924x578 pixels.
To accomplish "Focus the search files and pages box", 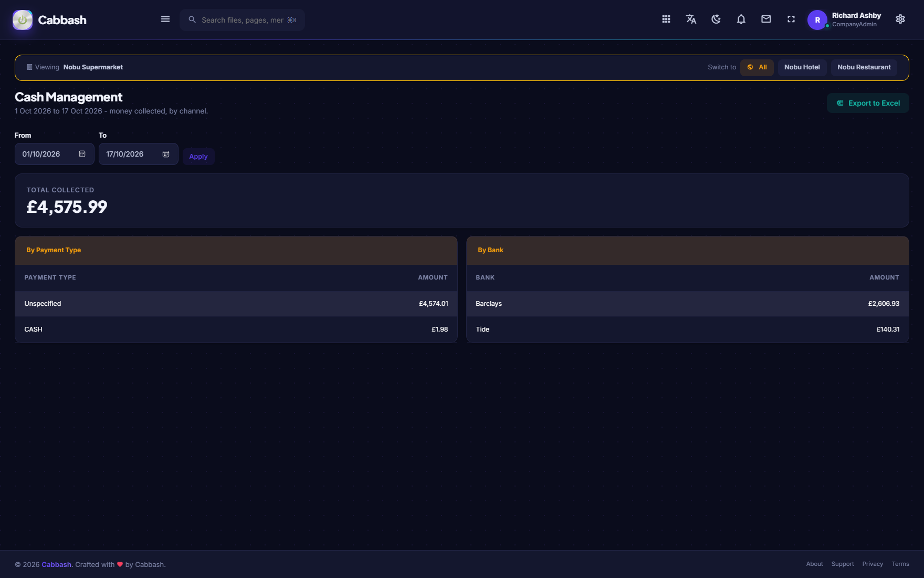I will pos(243,20).
